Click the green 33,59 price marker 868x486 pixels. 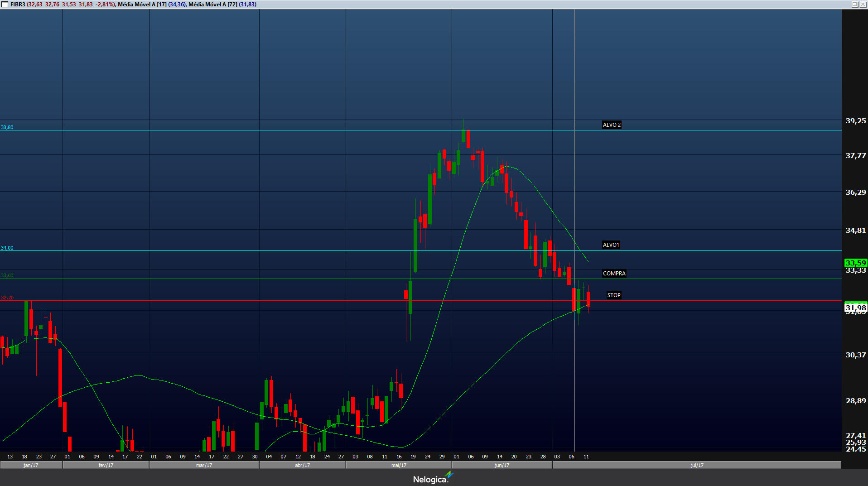(x=855, y=263)
